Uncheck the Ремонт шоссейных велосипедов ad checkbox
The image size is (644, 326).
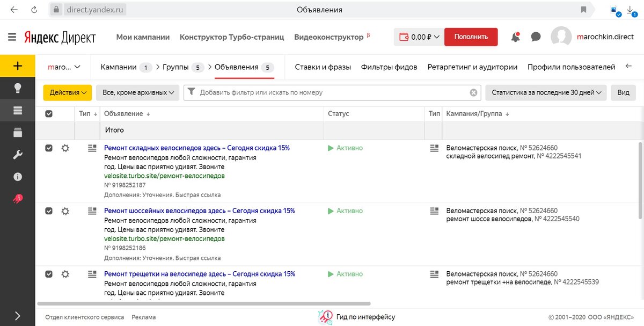49,211
